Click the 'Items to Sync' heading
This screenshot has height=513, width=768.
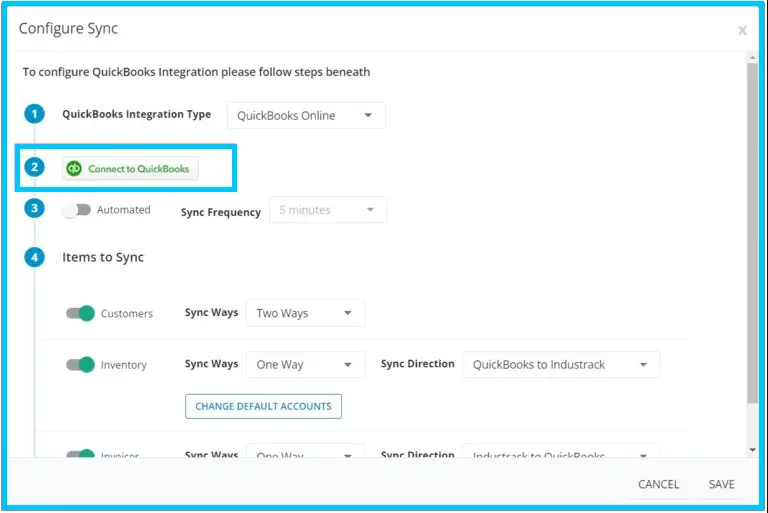[x=103, y=257]
